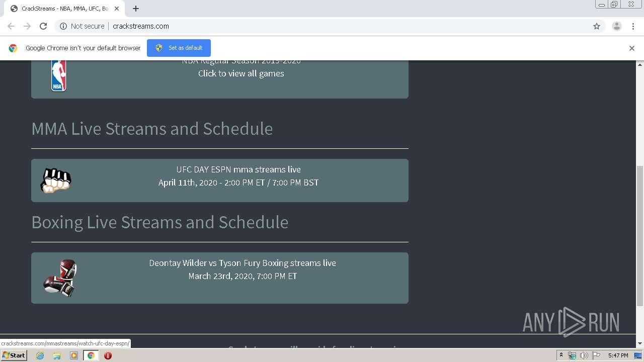Click the red boxing gloves image
This screenshot has width=644, height=362.
60,278
